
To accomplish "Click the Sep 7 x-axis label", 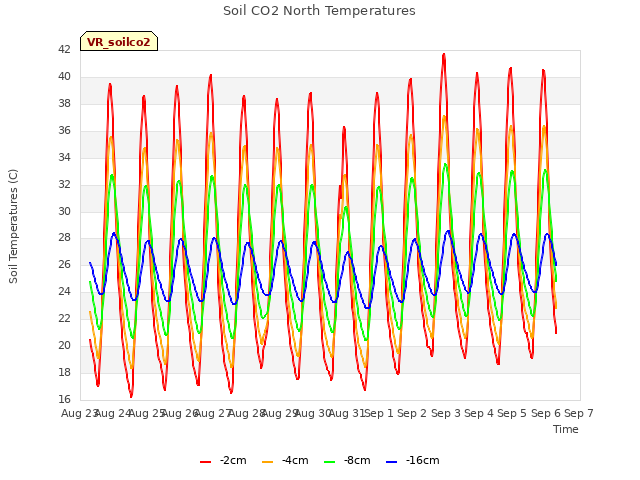I will tap(579, 413).
